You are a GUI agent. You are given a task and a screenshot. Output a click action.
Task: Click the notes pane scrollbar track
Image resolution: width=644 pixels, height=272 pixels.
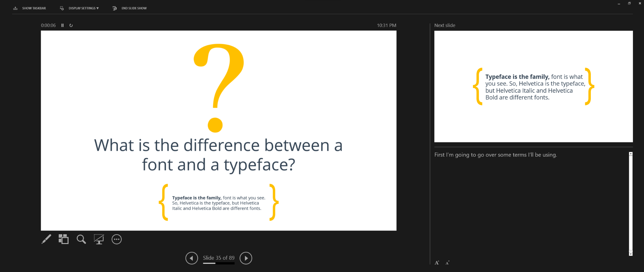pyautogui.click(x=630, y=204)
